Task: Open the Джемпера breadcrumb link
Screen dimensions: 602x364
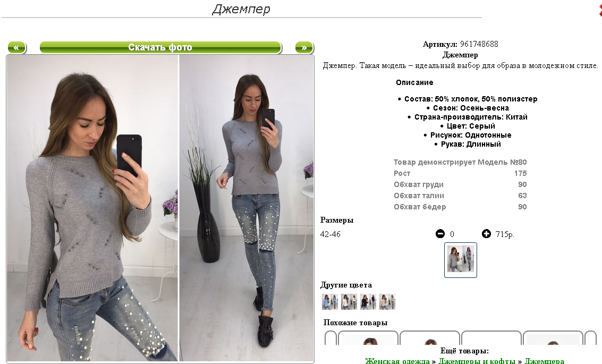Action: (544, 360)
